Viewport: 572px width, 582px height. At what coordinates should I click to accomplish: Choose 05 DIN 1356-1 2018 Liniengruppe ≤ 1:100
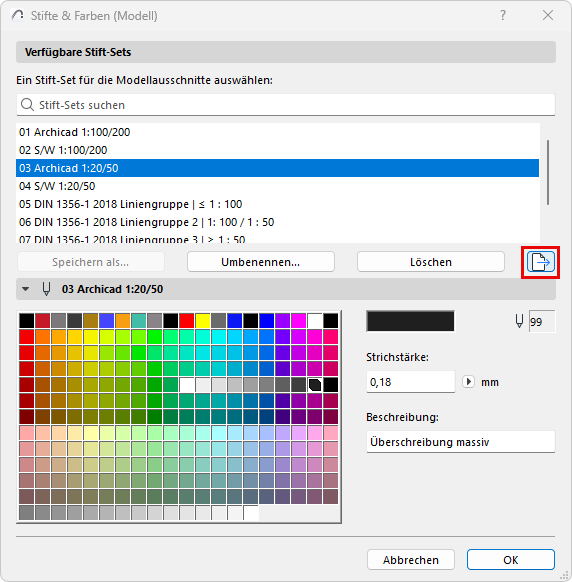277,204
